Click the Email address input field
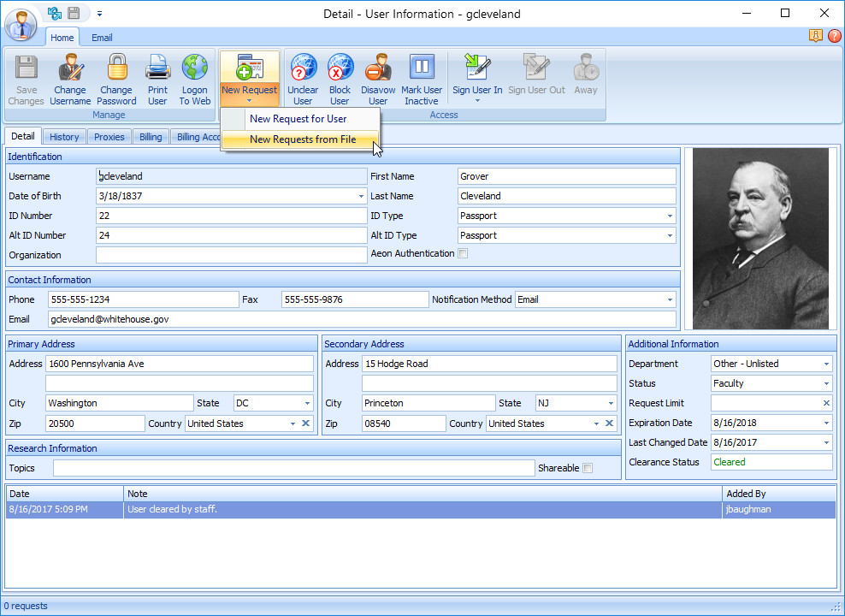Screen dimensions: 845x616 [361, 319]
